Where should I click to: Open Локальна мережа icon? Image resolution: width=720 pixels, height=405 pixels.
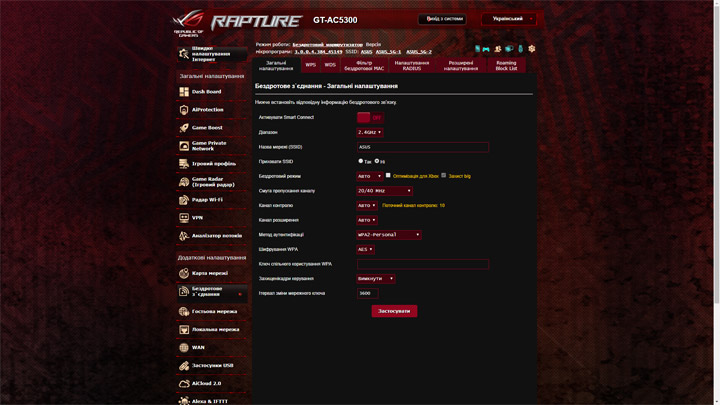184,329
